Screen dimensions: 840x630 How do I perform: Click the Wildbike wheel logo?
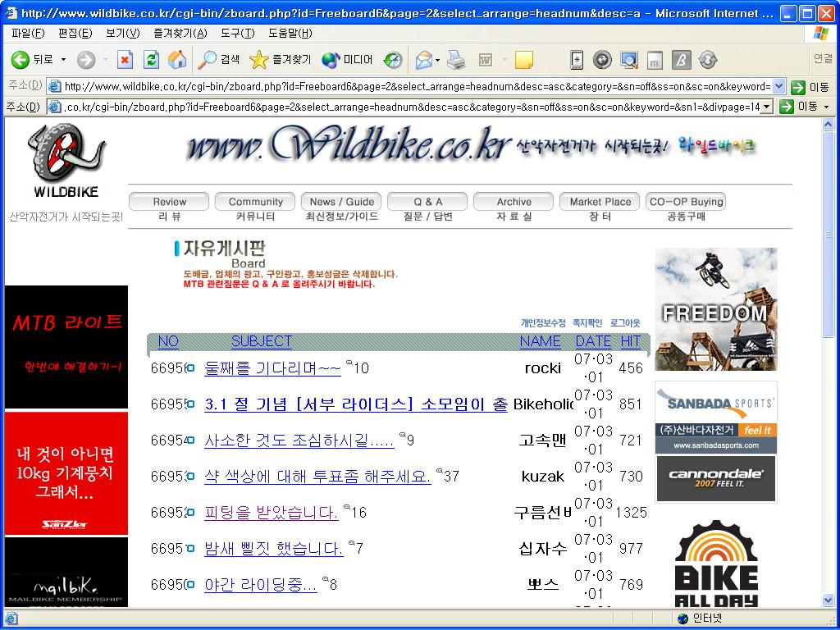click(x=66, y=161)
